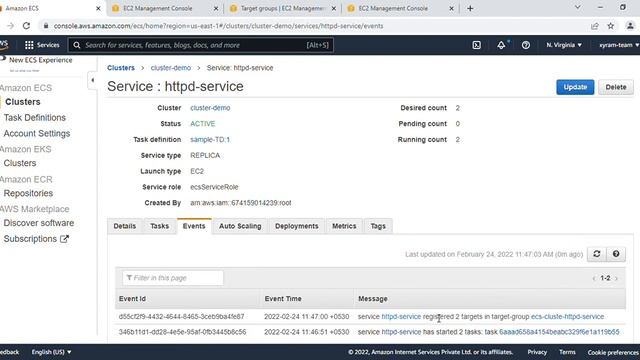Collapse the left navigation sidebar

(x=93, y=80)
